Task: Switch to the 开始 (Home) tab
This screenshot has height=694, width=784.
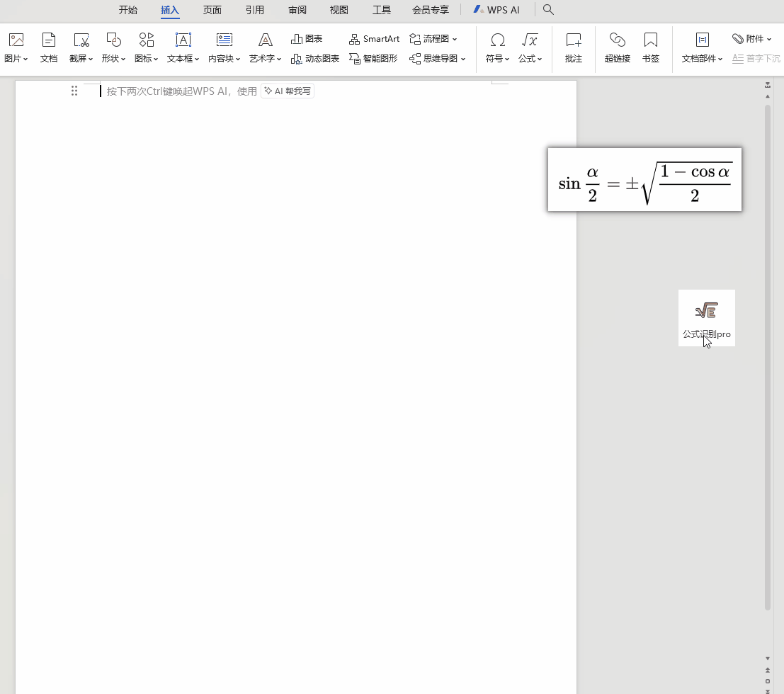Action: click(128, 10)
